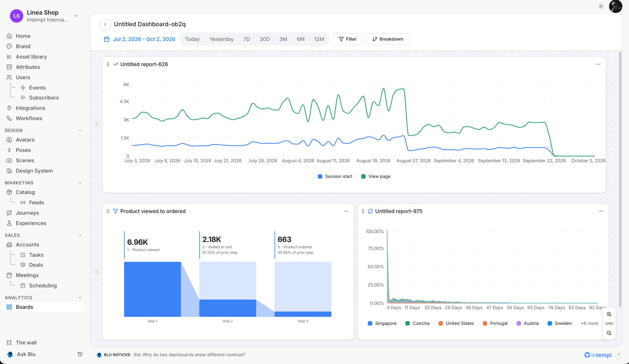Zoom in on the dashboard canvas
Screen dimensions: 629x364
pos(609,314)
